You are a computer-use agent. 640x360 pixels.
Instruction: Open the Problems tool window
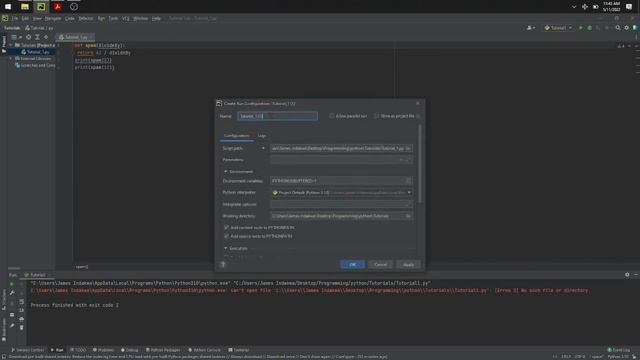coord(103,350)
